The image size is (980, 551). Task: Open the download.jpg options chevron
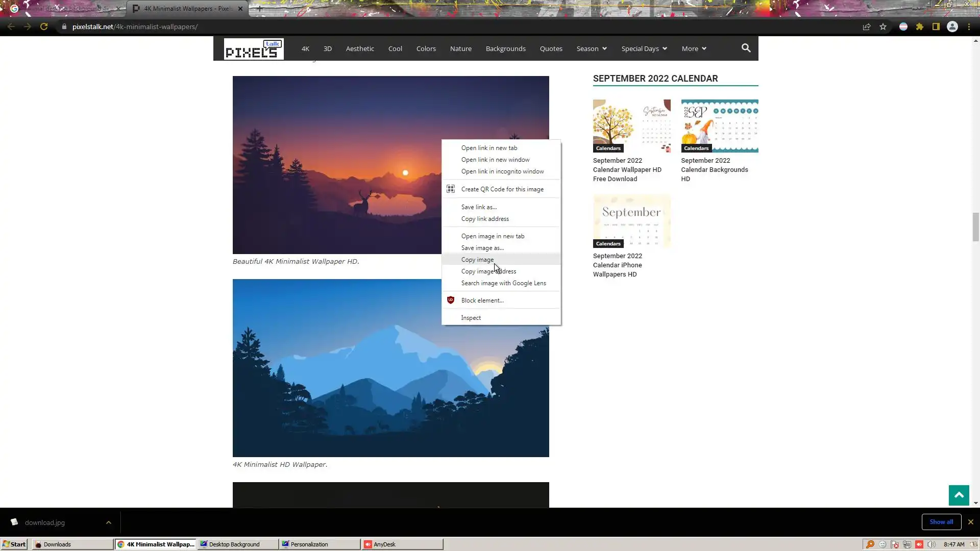108,522
